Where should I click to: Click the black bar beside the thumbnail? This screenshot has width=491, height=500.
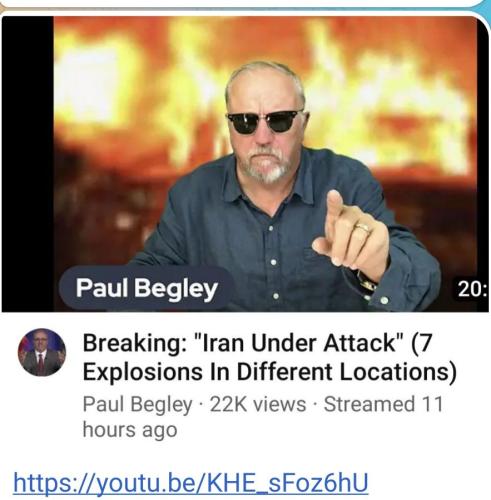[27, 164]
